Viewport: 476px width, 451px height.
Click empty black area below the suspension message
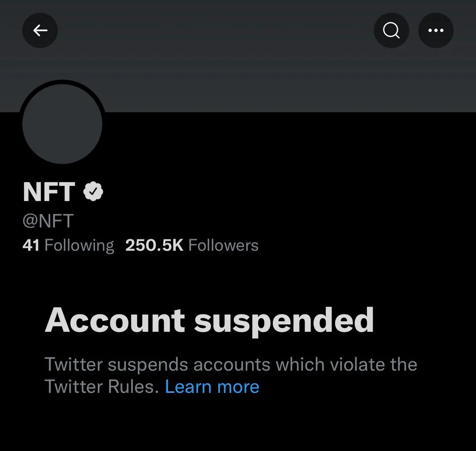tap(238, 424)
